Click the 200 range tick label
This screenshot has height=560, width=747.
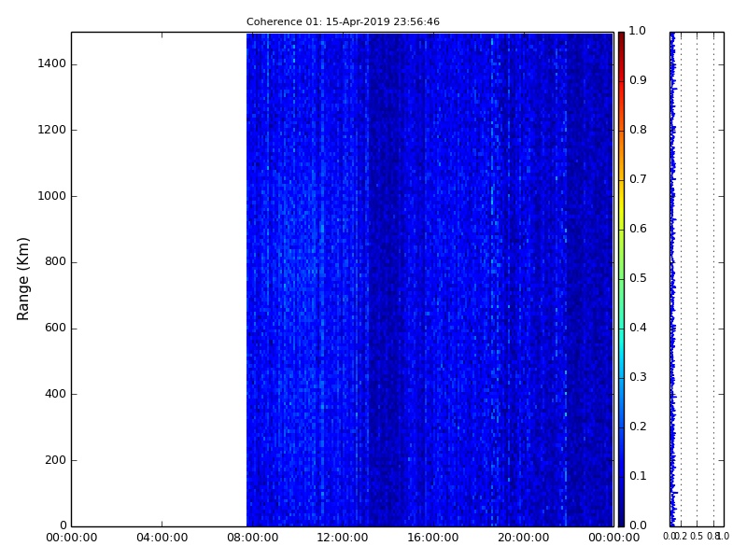[x=55, y=460]
